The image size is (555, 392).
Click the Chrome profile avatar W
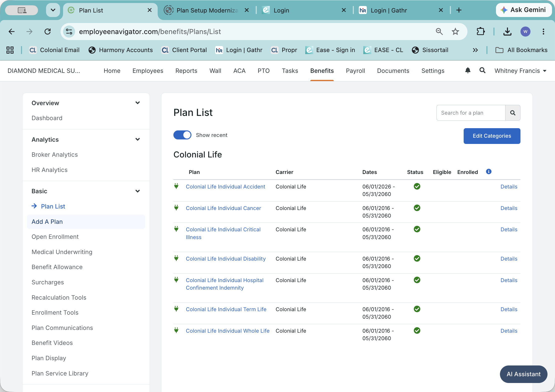(x=525, y=32)
